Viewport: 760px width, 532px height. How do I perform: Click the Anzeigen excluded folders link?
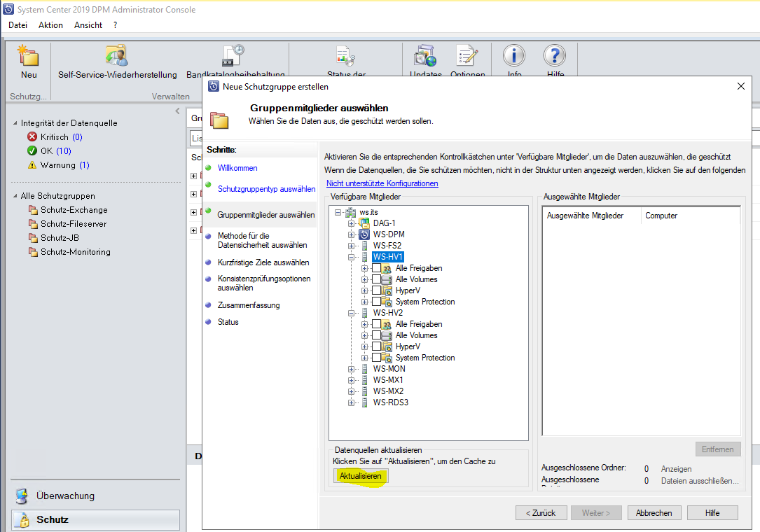[676, 469]
